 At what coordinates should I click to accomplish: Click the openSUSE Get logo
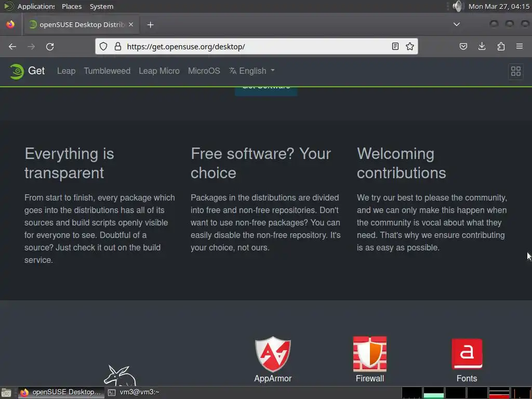tap(17, 71)
